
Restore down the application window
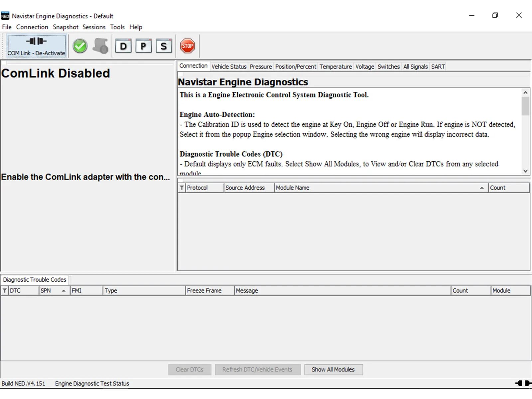tap(495, 15)
